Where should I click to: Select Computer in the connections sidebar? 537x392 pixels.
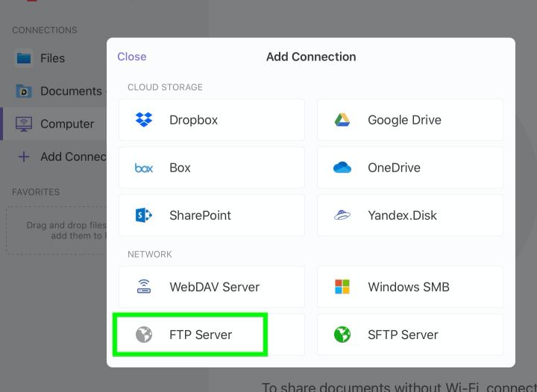pos(67,124)
